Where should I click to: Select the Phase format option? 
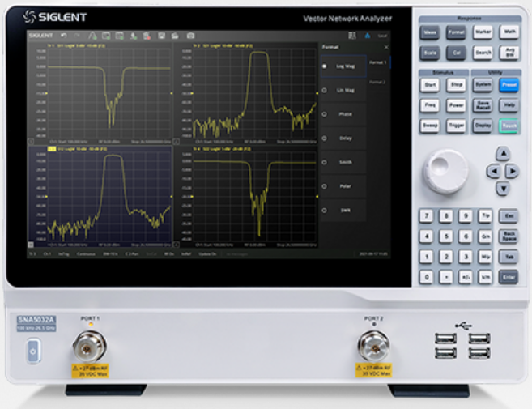click(x=343, y=114)
